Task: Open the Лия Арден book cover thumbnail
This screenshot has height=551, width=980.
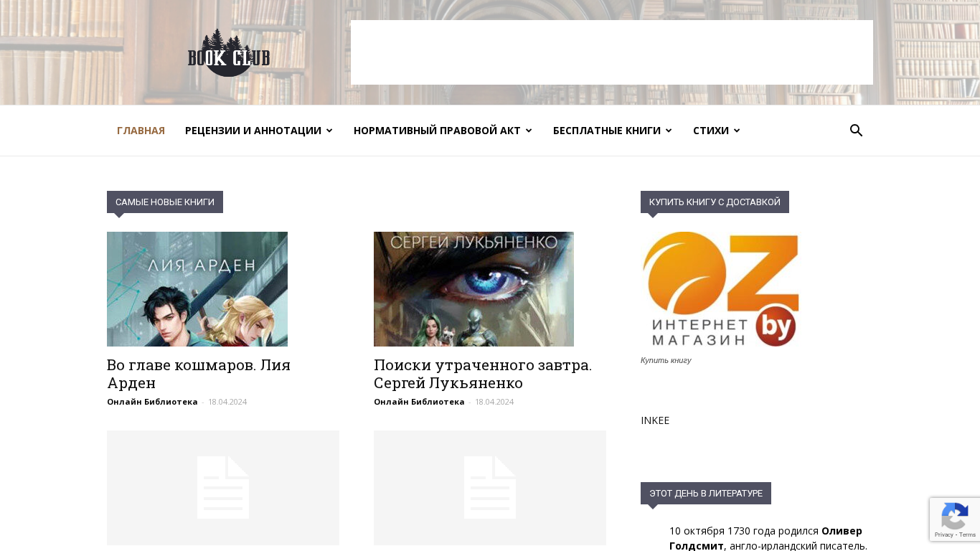Action: [197, 289]
